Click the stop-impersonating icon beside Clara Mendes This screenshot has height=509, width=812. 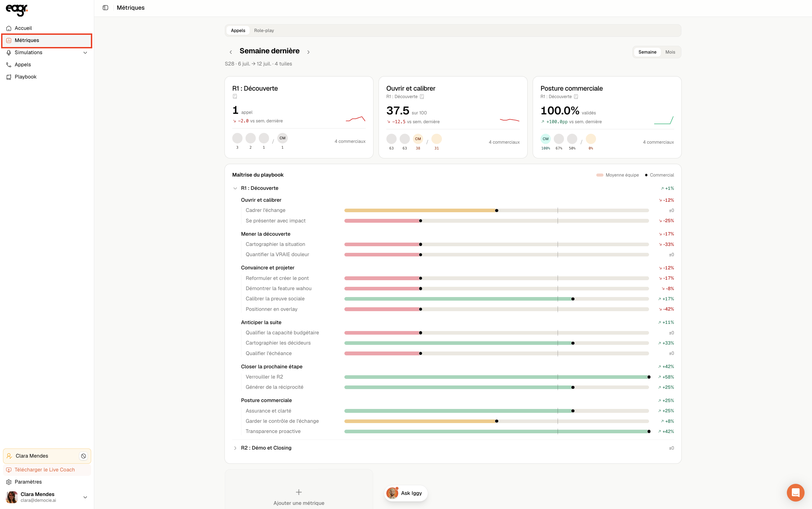coord(83,456)
